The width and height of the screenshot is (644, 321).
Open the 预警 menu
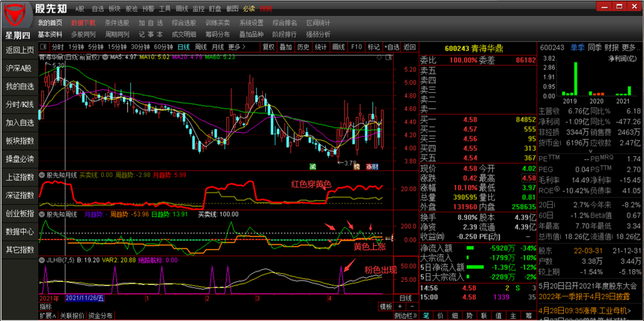[148, 9]
